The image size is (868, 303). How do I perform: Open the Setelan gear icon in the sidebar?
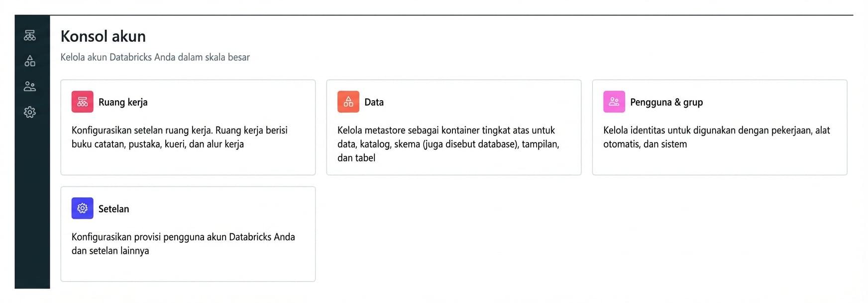click(30, 112)
